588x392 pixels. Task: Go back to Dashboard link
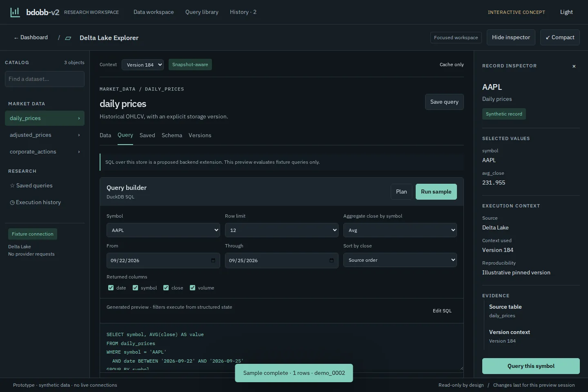point(31,38)
